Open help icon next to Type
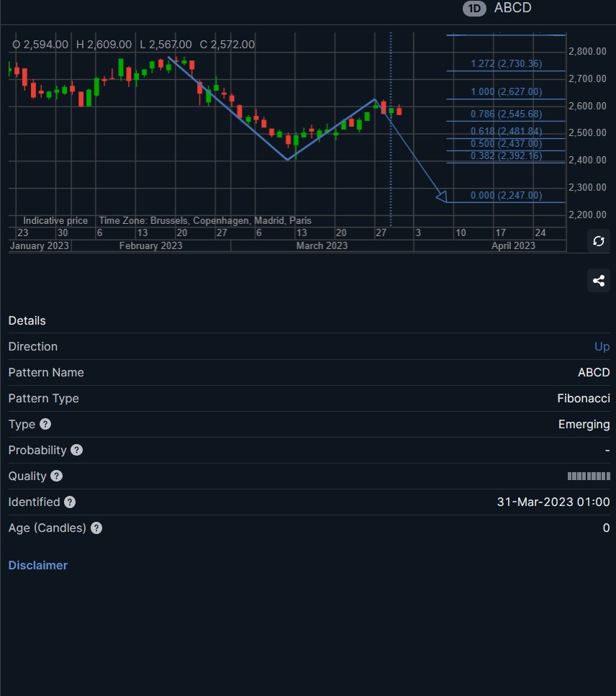Image resolution: width=616 pixels, height=696 pixels. click(x=45, y=424)
